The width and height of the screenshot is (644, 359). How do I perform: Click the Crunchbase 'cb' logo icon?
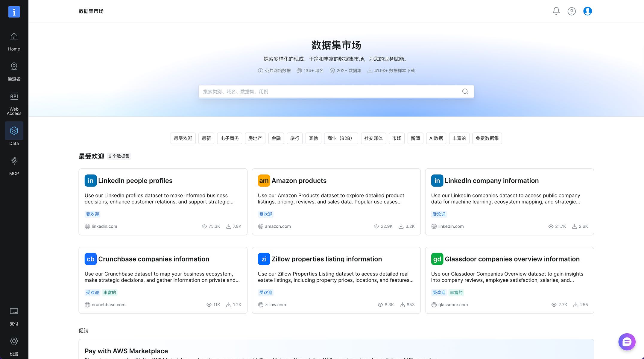click(91, 259)
